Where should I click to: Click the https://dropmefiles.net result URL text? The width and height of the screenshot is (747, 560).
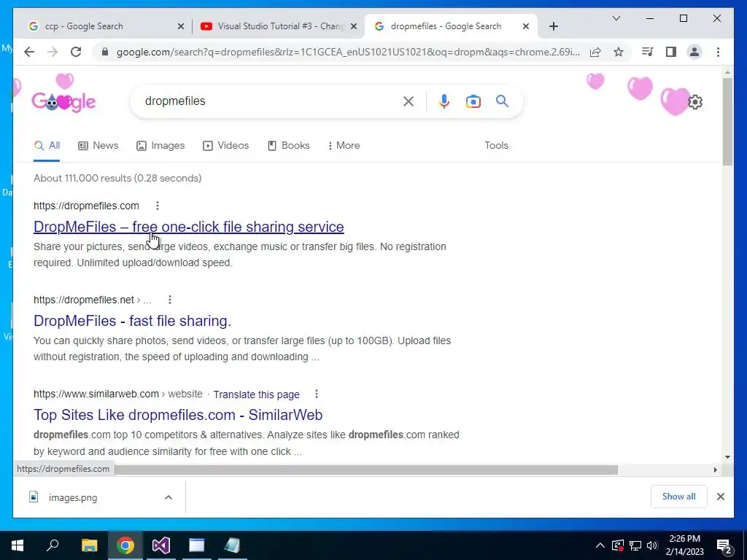point(84,300)
